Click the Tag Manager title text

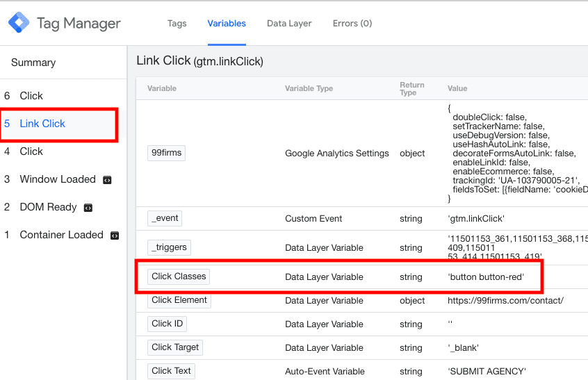point(79,23)
